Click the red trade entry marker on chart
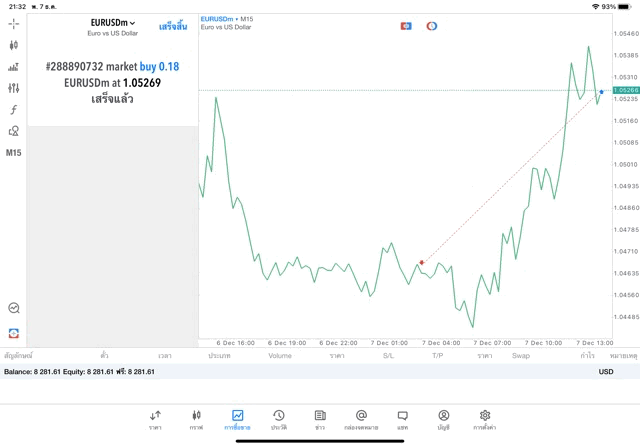 tap(422, 262)
